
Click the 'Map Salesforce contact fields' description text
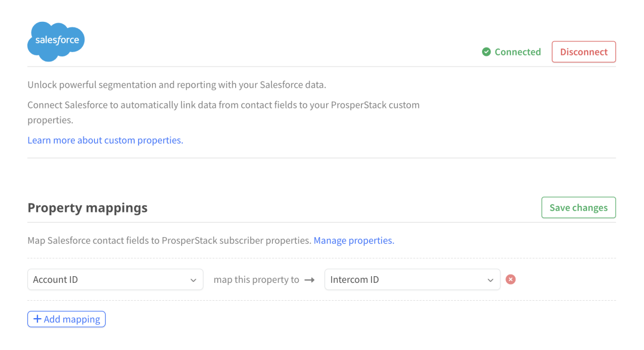[169, 240]
